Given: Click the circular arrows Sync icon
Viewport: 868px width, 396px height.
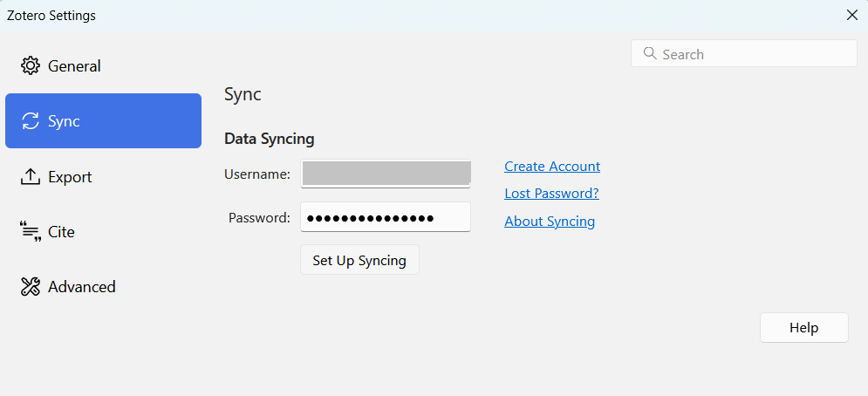Looking at the screenshot, I should click(x=31, y=121).
